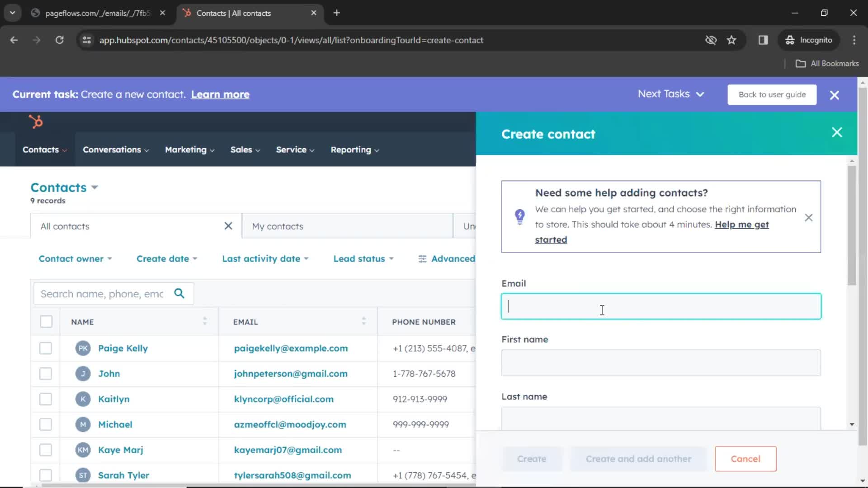
Task: Open a new browser tab
Action: (x=336, y=13)
